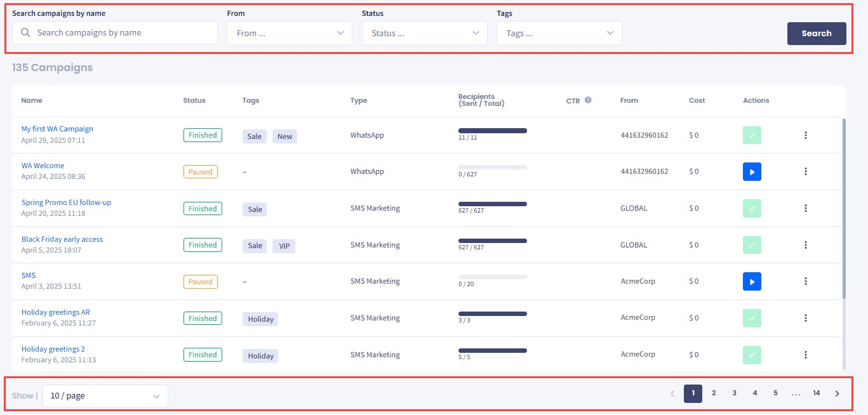Open the three-dot menu for WA Welcome

pyautogui.click(x=806, y=171)
